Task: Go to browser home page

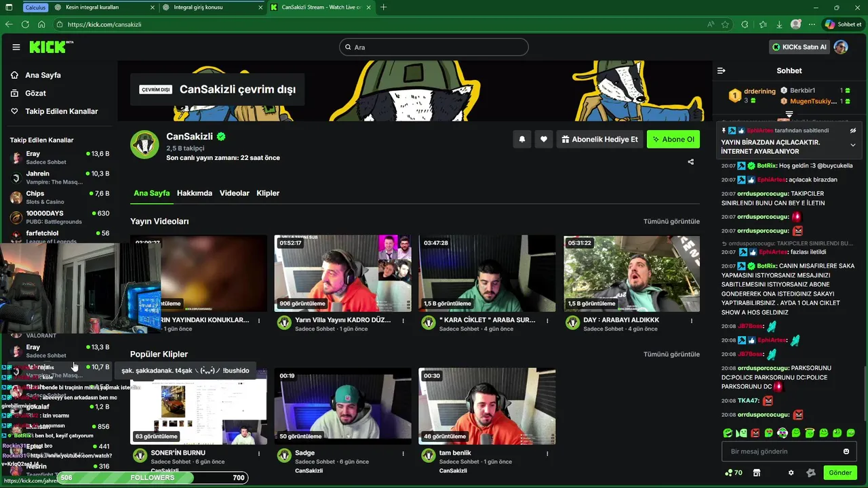Action: 41,24
